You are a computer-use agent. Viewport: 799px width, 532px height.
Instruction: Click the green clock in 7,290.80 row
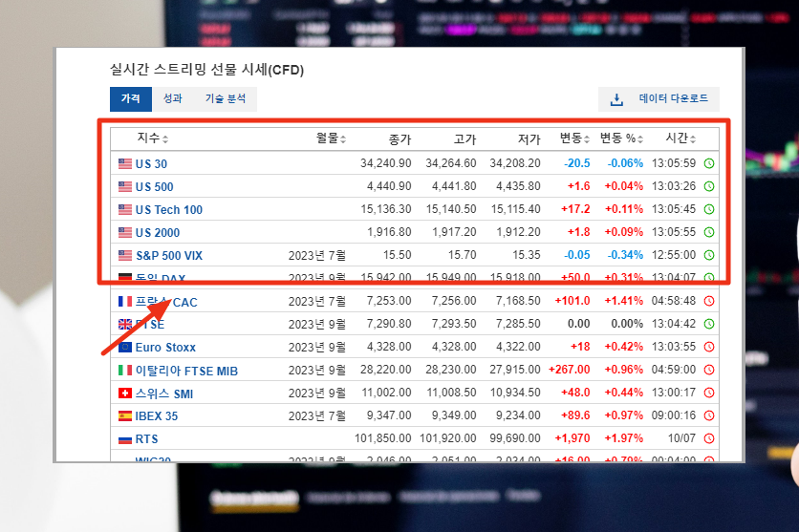pyautogui.click(x=709, y=324)
